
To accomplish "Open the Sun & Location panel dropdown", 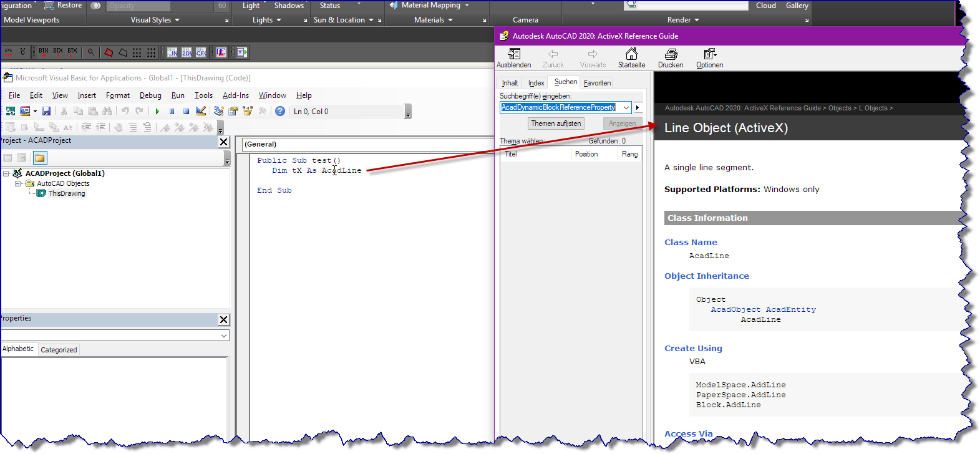I will pyautogui.click(x=371, y=20).
